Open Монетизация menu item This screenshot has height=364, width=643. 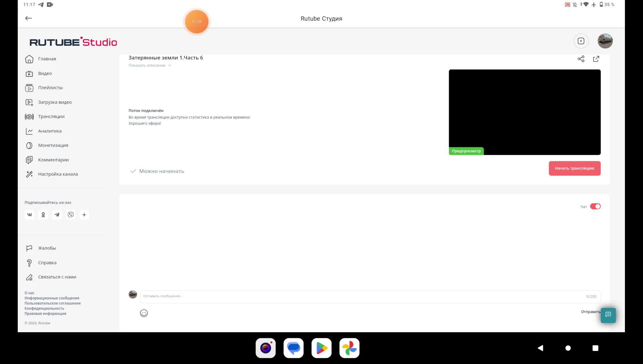pyautogui.click(x=53, y=145)
